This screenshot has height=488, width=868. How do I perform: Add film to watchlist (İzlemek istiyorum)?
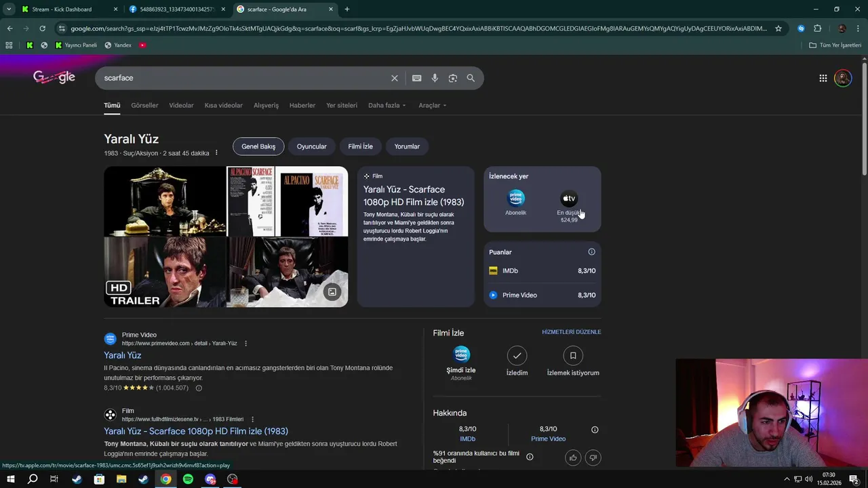click(x=573, y=362)
